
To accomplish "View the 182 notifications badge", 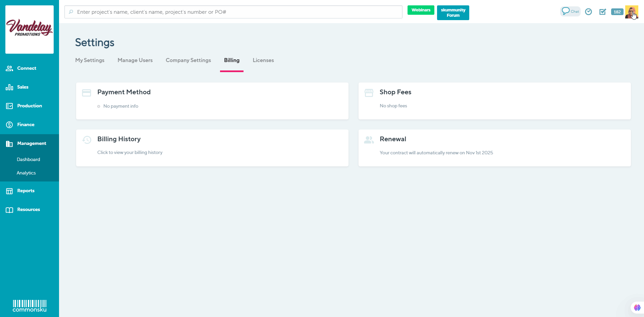I will coord(617,12).
